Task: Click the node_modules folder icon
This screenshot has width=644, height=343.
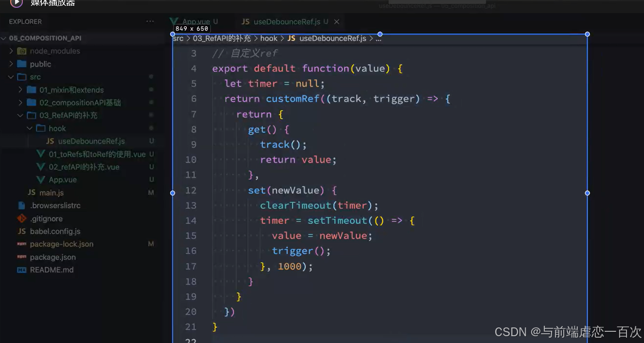Action: pyautogui.click(x=22, y=51)
